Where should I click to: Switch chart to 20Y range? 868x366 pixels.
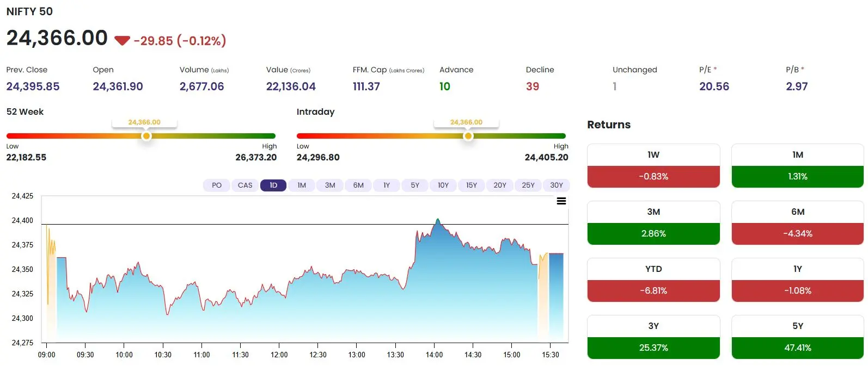pos(500,185)
